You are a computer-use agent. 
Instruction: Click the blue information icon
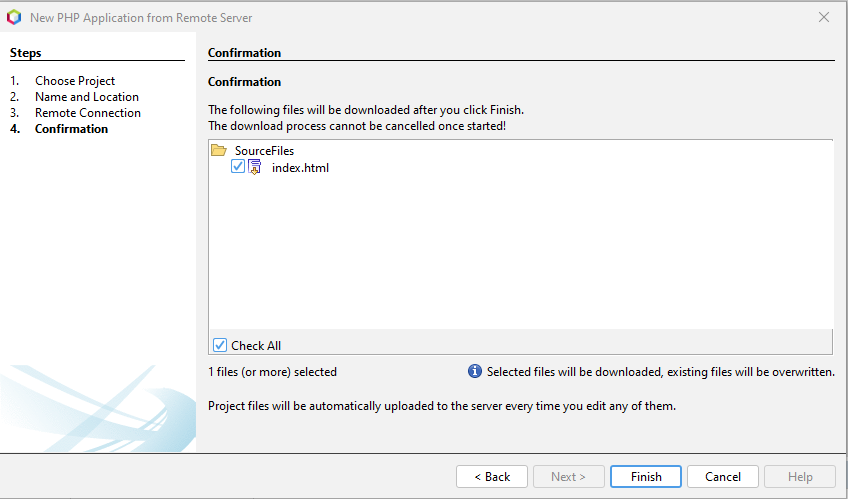point(475,372)
